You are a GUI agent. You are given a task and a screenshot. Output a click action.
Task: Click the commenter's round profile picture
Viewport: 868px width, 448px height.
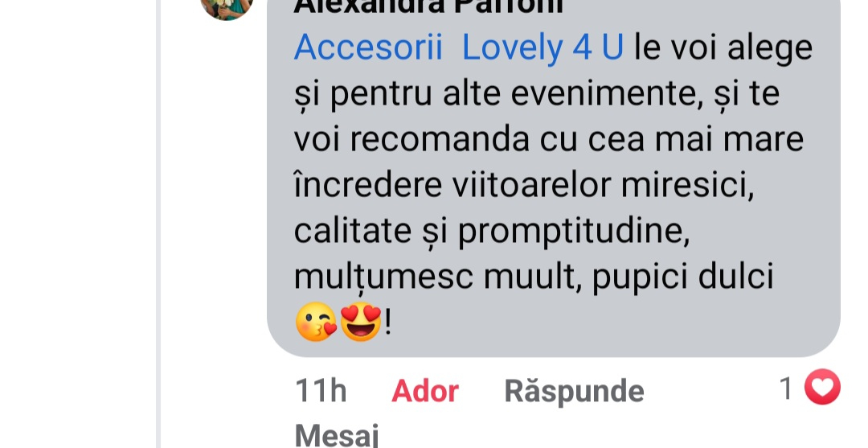[x=227, y=8]
